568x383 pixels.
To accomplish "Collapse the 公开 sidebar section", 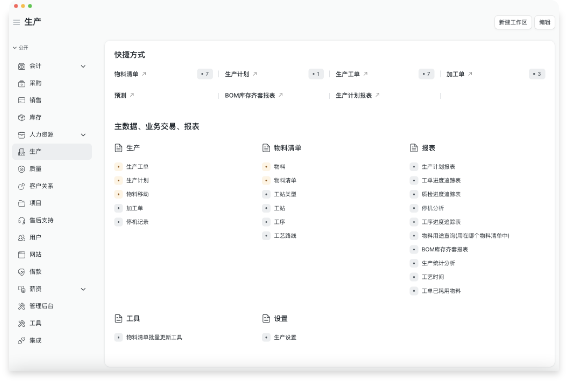I will (21, 47).
